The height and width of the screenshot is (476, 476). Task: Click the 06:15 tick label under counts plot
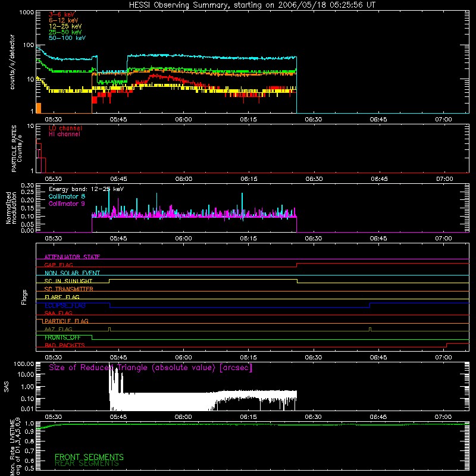point(248,120)
